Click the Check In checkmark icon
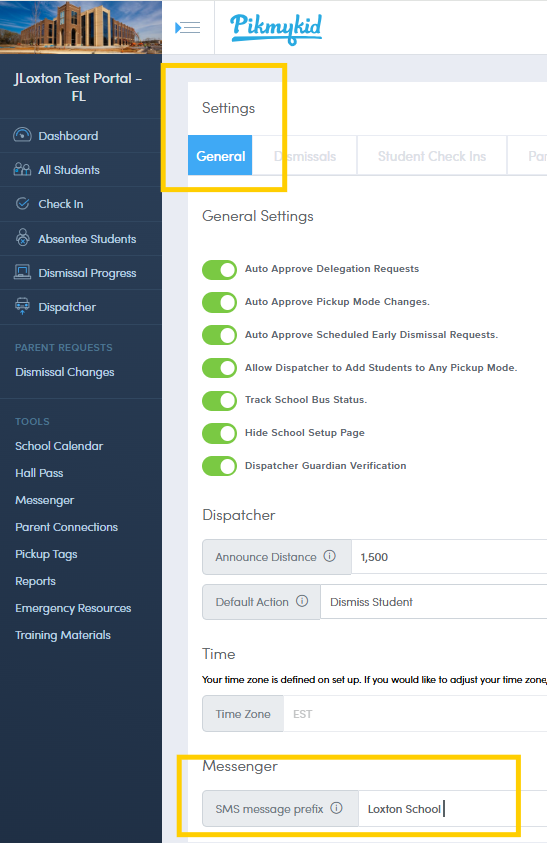This screenshot has width=547, height=843. click(x=22, y=203)
